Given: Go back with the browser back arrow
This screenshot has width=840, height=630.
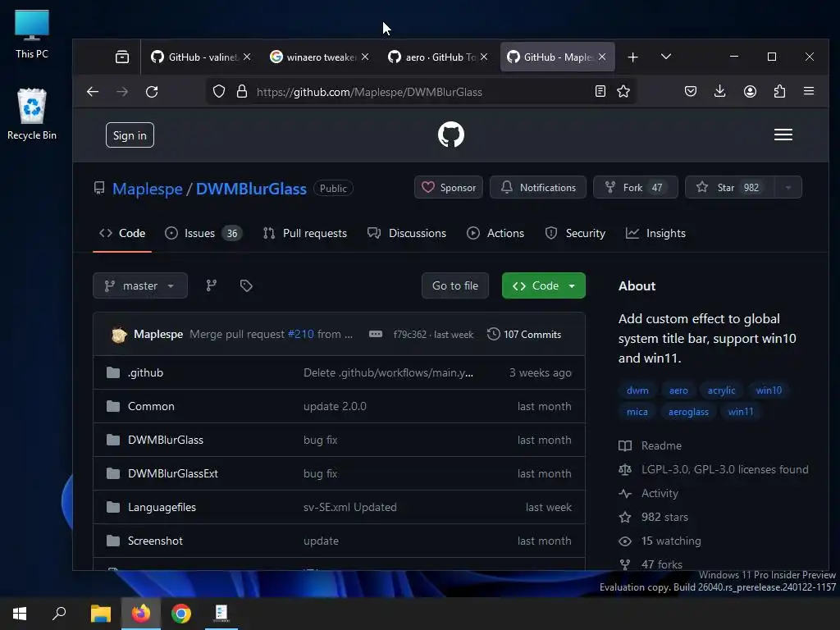Looking at the screenshot, I should click(93, 92).
